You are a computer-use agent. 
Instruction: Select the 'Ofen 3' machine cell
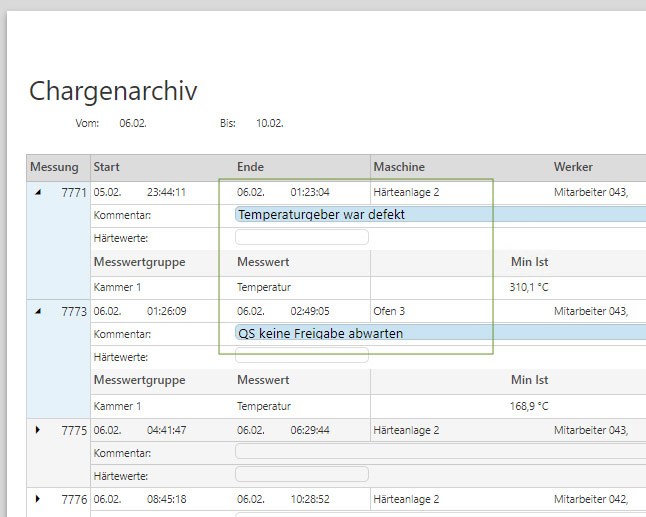coord(389,311)
